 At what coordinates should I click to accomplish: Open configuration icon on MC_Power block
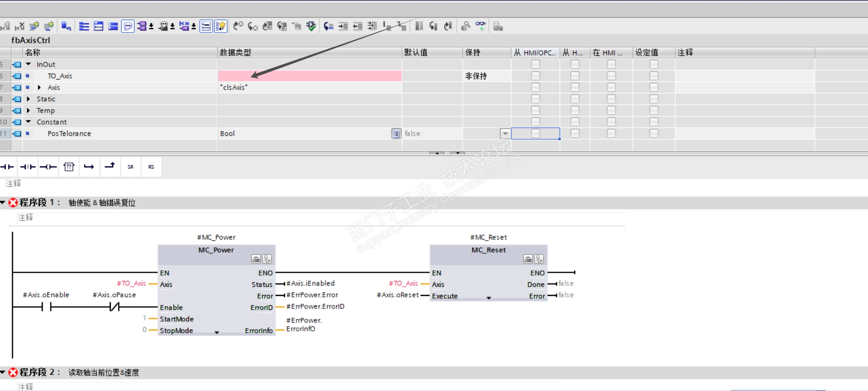tap(256, 259)
